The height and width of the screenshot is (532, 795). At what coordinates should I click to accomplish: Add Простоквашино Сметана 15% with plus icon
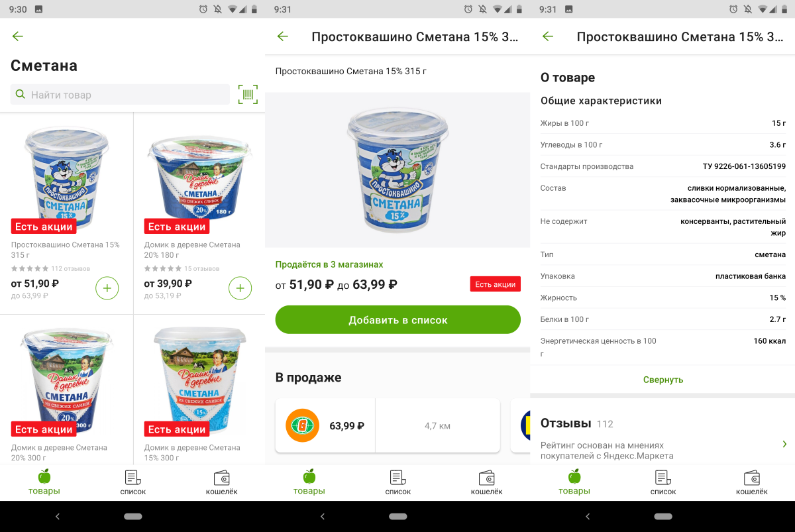coord(107,288)
